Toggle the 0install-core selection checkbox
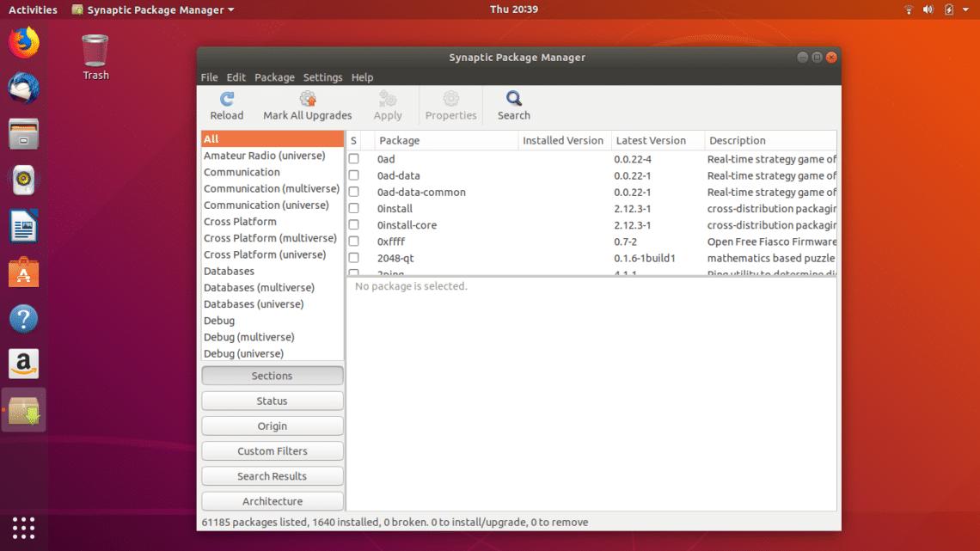Screen dimensions: 980x551 tap(353, 224)
